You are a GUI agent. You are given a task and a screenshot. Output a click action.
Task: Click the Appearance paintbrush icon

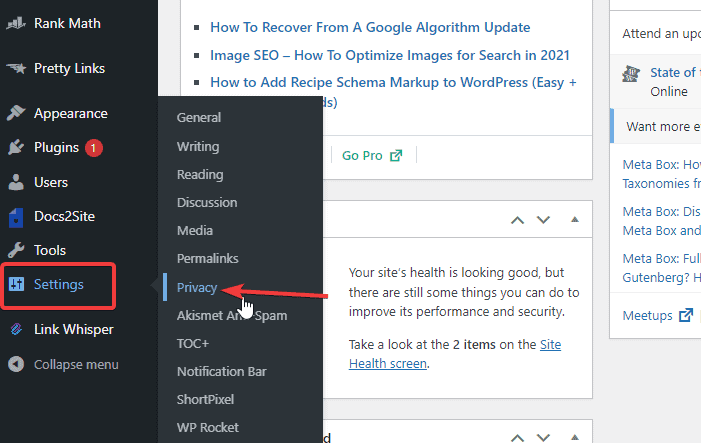coord(16,113)
